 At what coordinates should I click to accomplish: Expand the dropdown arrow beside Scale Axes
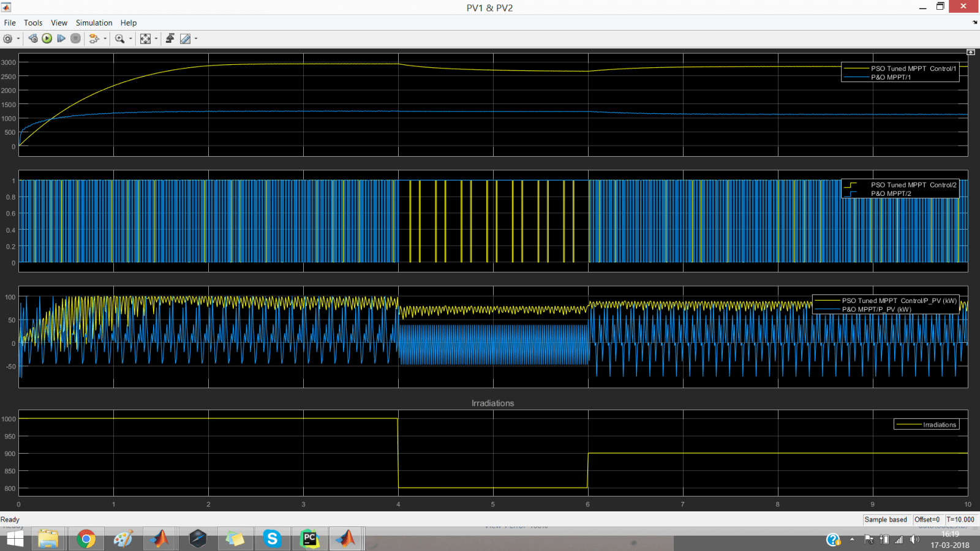(x=156, y=39)
